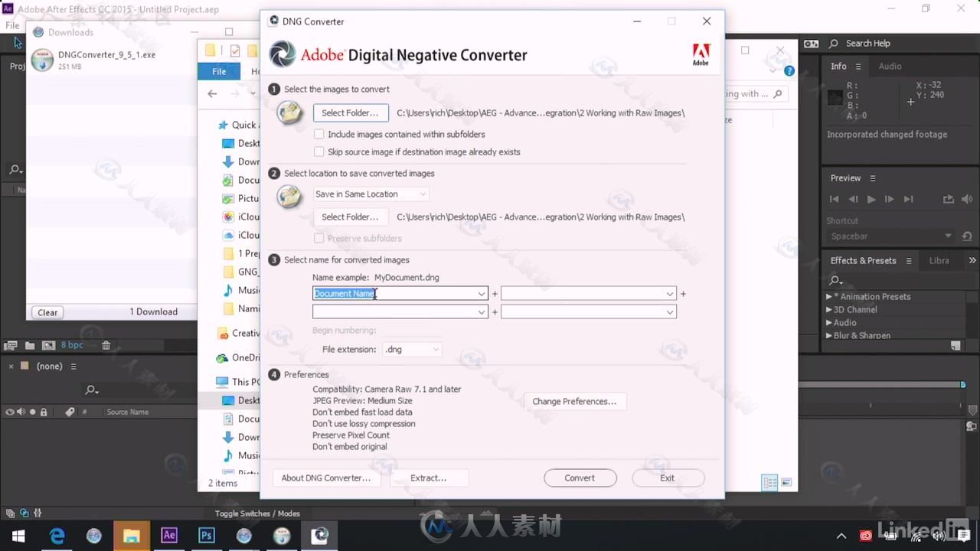
Task: Expand the bottom-right name field dropdown arrow
Action: 670,312
